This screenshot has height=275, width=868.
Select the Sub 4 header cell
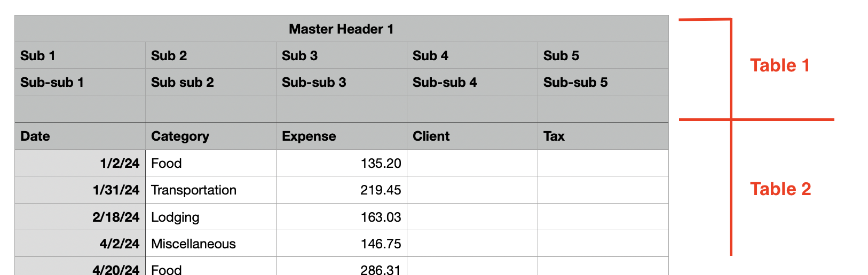point(472,56)
